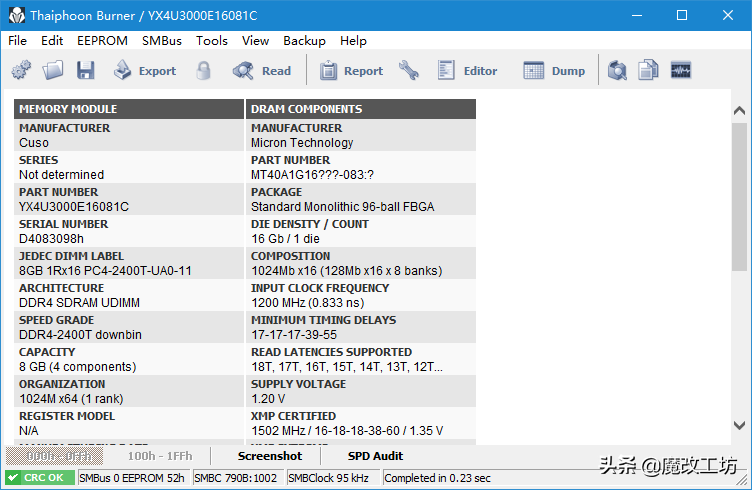
Task: Minimize the Thaiphoon Burner window
Action: pos(637,15)
